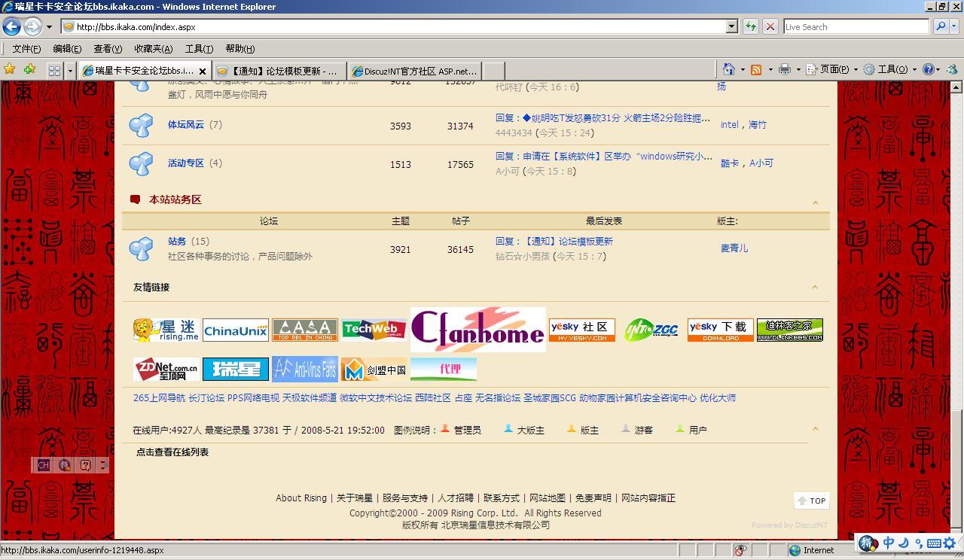Click the new tab button

(493, 71)
